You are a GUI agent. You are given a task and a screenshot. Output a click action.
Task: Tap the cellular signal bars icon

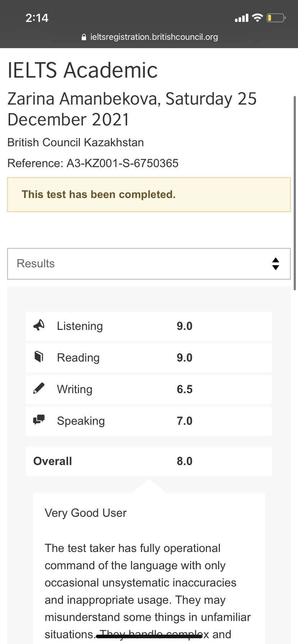pos(241,18)
